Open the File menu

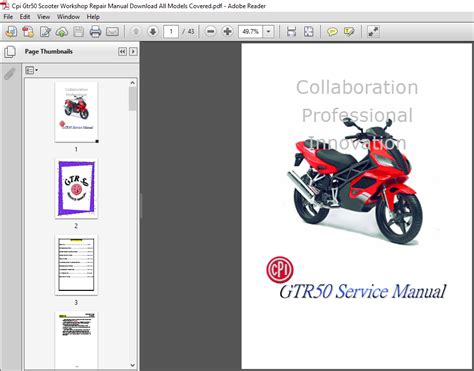pos(8,17)
